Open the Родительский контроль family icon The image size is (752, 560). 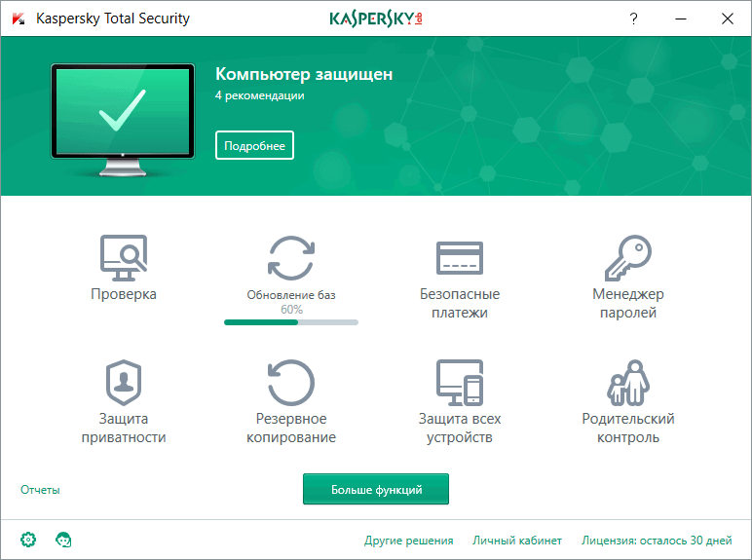627,382
